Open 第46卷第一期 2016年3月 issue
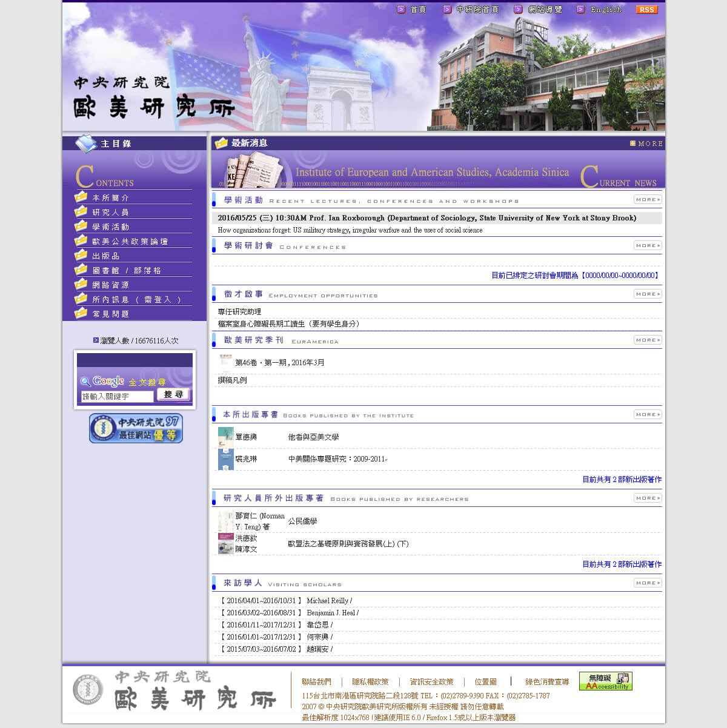 click(280, 363)
